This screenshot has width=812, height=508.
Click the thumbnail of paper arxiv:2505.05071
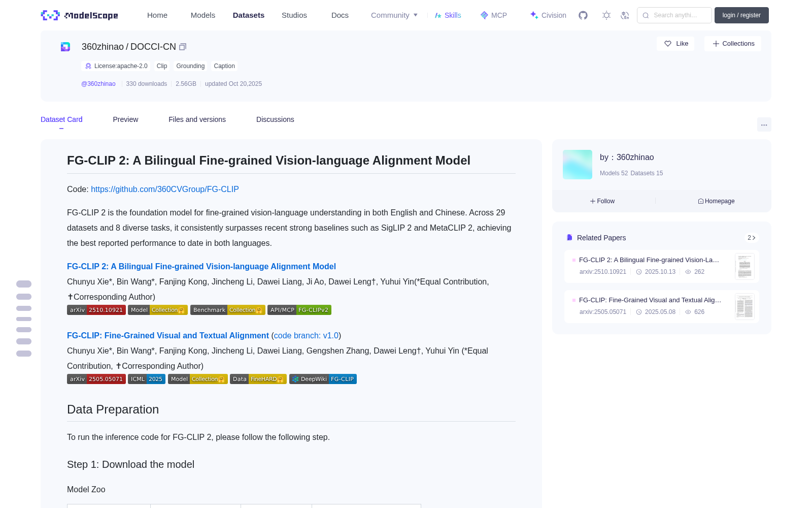745,306
